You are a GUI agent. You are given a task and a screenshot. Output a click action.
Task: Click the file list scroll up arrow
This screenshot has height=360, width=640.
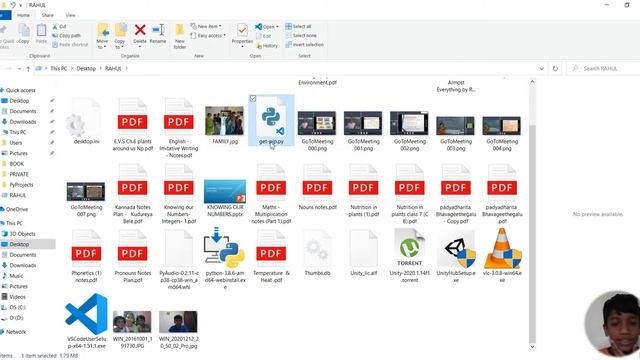(x=532, y=82)
